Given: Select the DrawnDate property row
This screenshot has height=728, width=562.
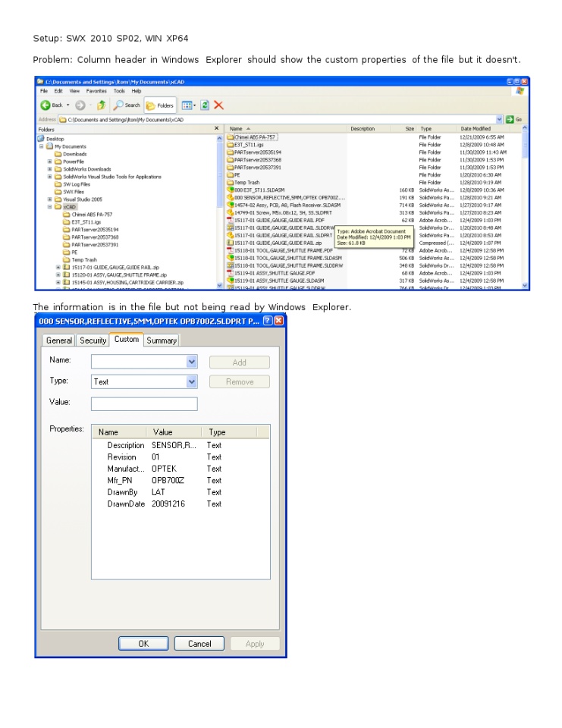Looking at the screenshot, I should pyautogui.click(x=181, y=504).
